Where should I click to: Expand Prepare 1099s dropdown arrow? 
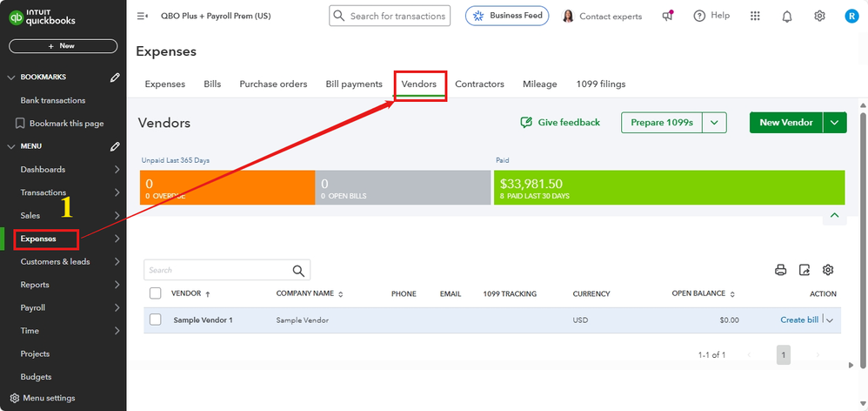(714, 123)
